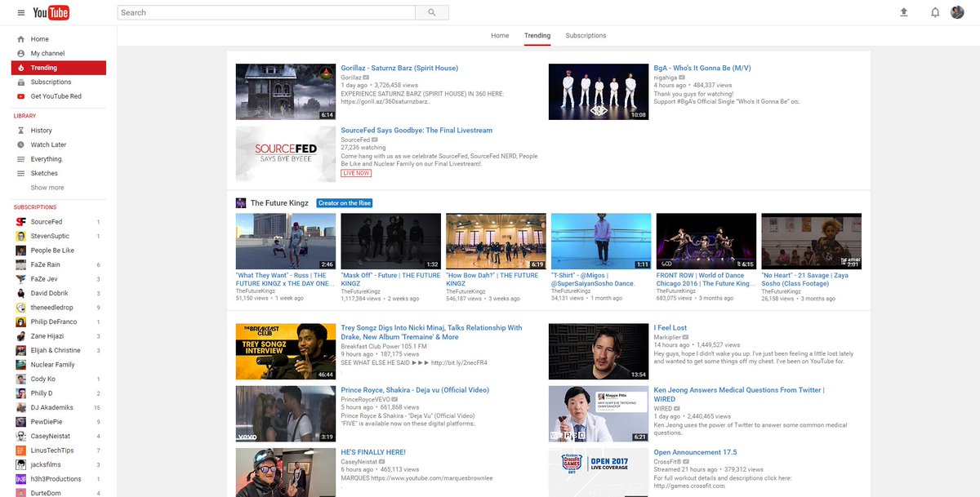The height and width of the screenshot is (497, 980).
Task: Click the StevenSuptic channel avatar
Action: tap(20, 236)
